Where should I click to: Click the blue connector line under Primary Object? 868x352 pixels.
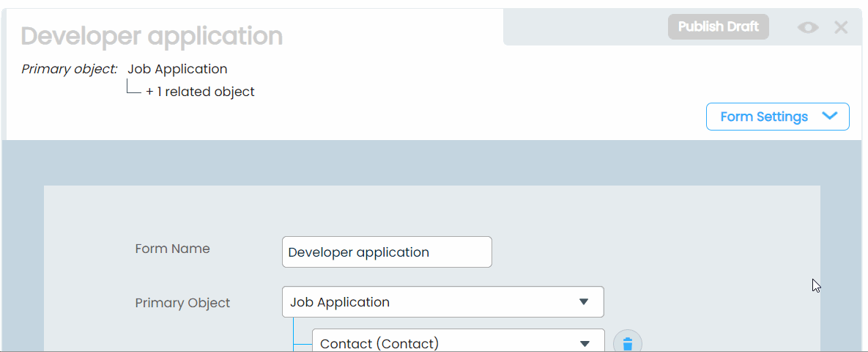(x=294, y=331)
